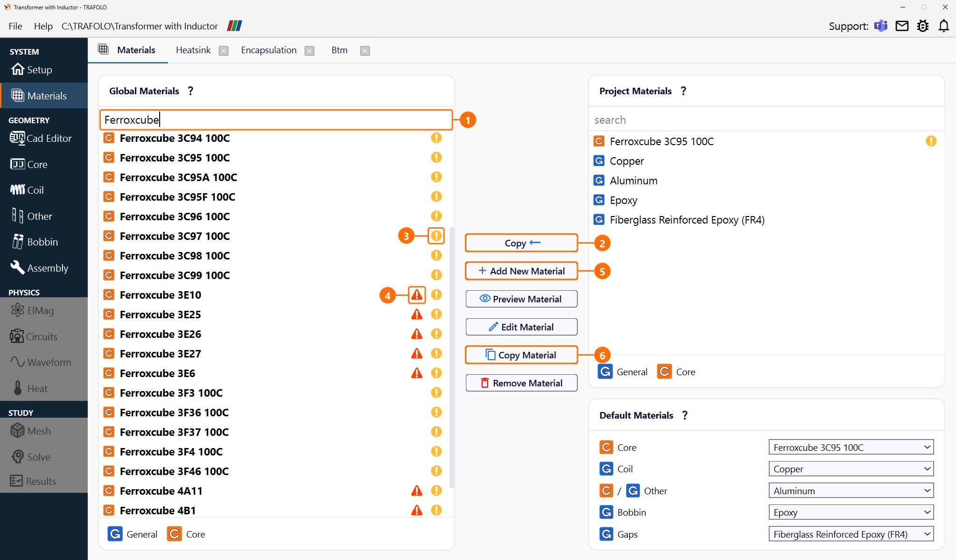This screenshot has width=956, height=560.
Task: Close the Btm tab
Action: pyautogui.click(x=365, y=51)
